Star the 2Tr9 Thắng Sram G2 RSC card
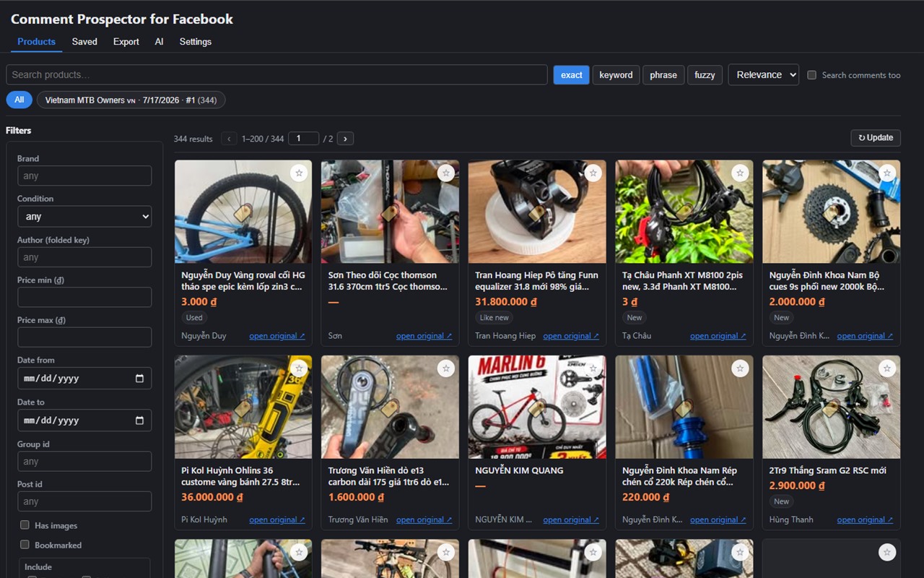Image resolution: width=924 pixels, height=578 pixels. click(x=887, y=368)
